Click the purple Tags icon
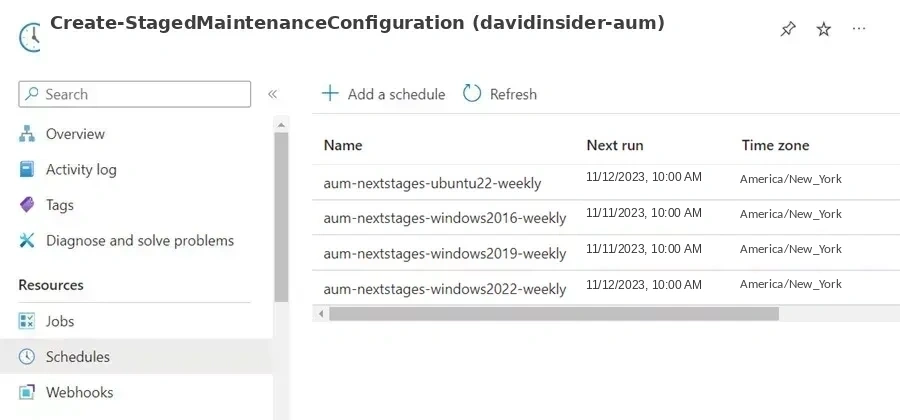The image size is (900, 420). coord(26,205)
